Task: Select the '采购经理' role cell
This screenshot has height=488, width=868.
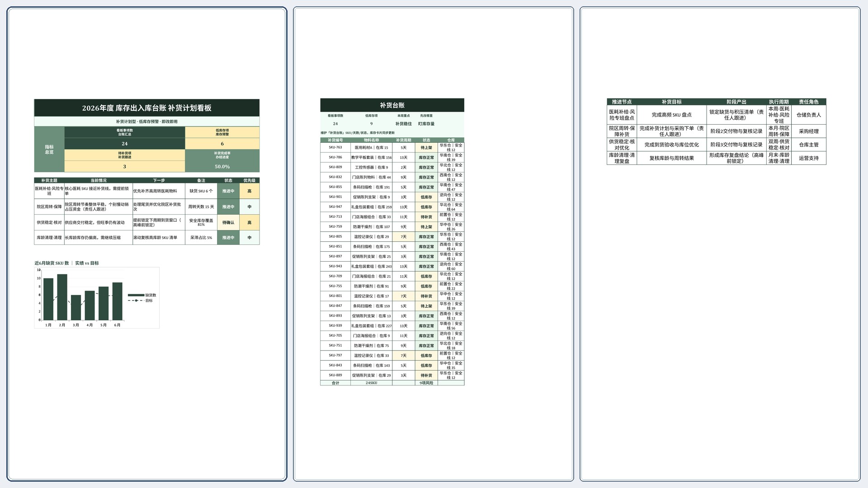Action: tap(809, 131)
